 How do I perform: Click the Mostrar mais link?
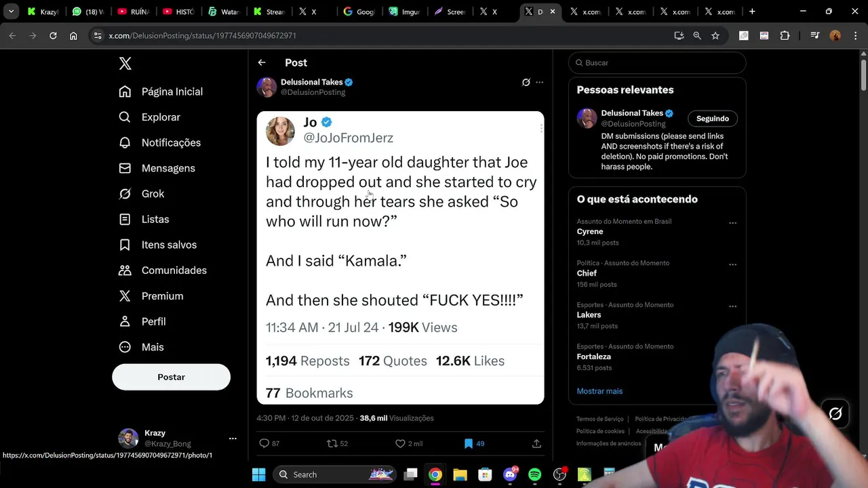pyautogui.click(x=599, y=391)
